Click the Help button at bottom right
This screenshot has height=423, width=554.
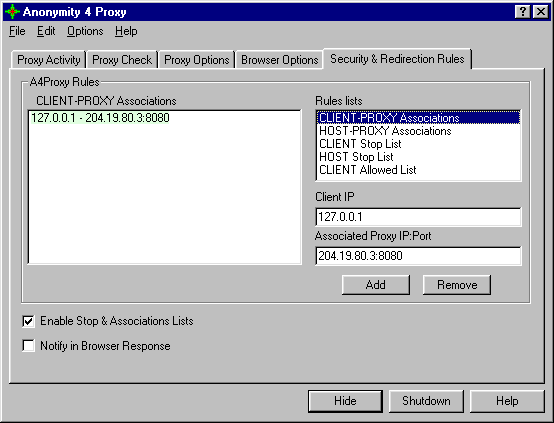click(507, 401)
